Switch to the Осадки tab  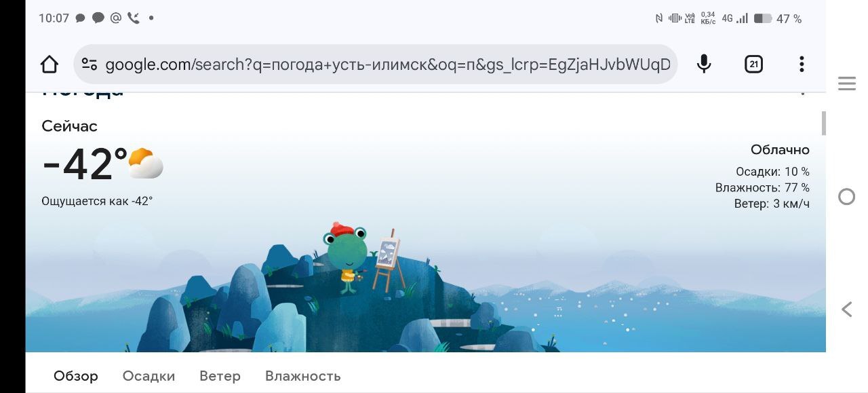coord(149,376)
